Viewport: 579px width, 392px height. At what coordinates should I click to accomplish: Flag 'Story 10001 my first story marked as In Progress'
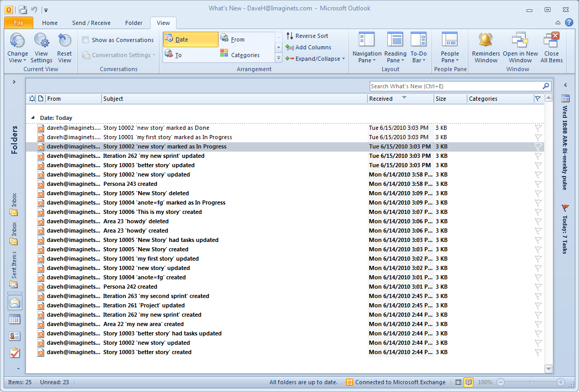(x=538, y=137)
